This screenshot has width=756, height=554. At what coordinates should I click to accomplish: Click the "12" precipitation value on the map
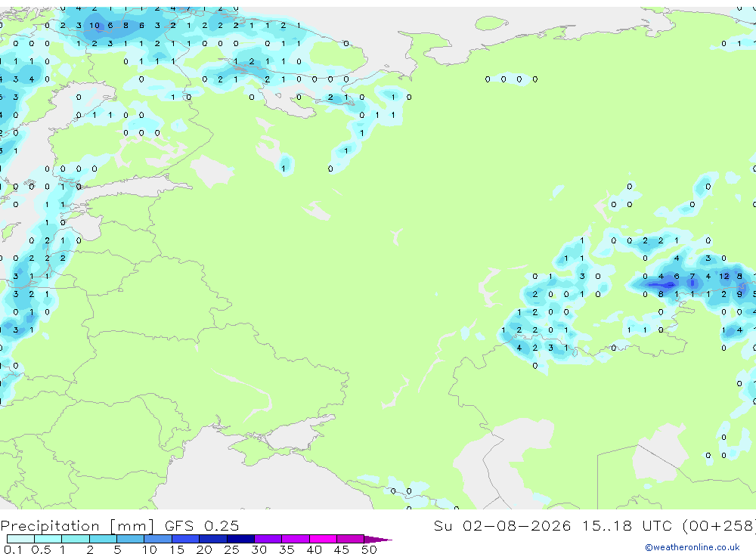[724, 277]
